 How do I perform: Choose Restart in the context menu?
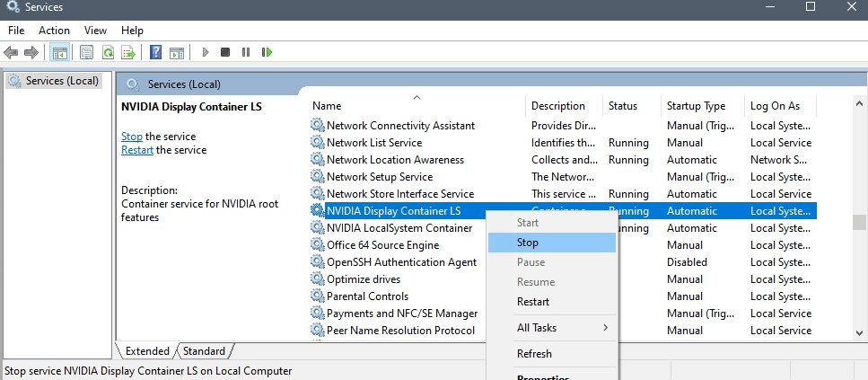[x=552, y=302]
